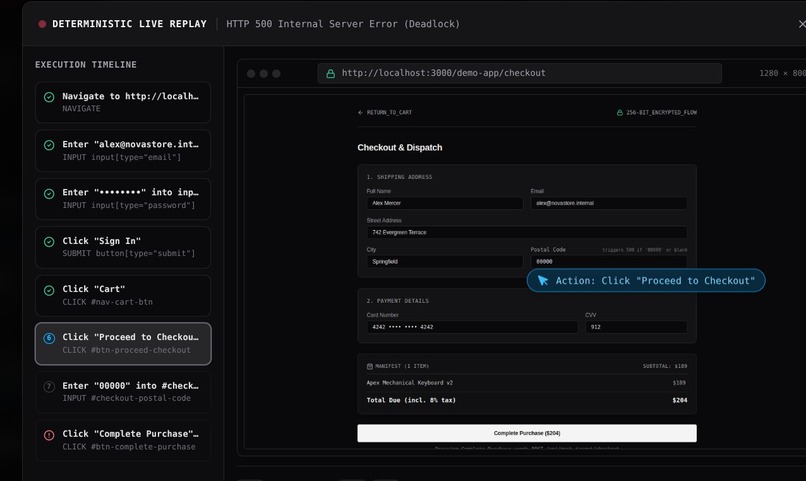This screenshot has height=481, width=806.
Task: Click the Action: Click "Proceed to Checkout" tooltip
Action: click(x=646, y=281)
